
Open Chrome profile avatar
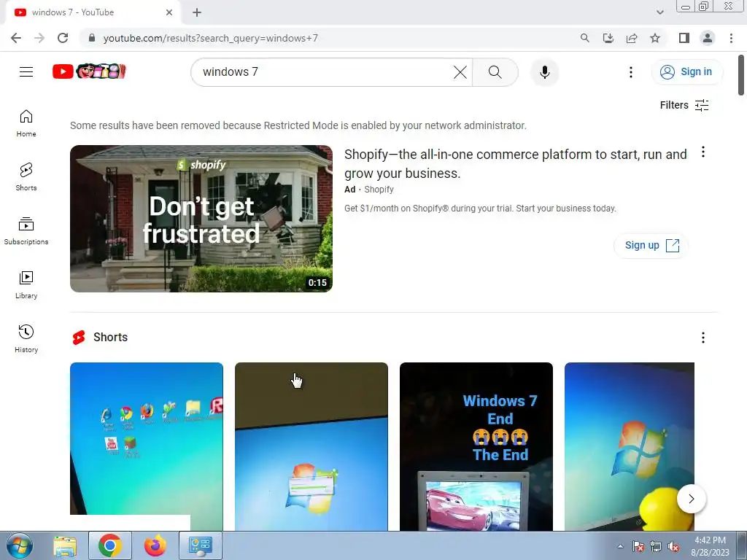pos(708,38)
